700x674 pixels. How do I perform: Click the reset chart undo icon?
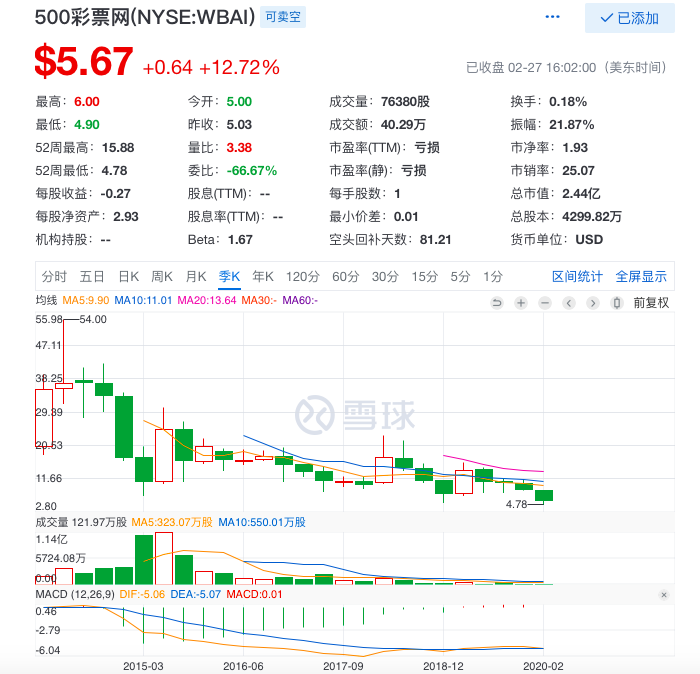coord(497,302)
